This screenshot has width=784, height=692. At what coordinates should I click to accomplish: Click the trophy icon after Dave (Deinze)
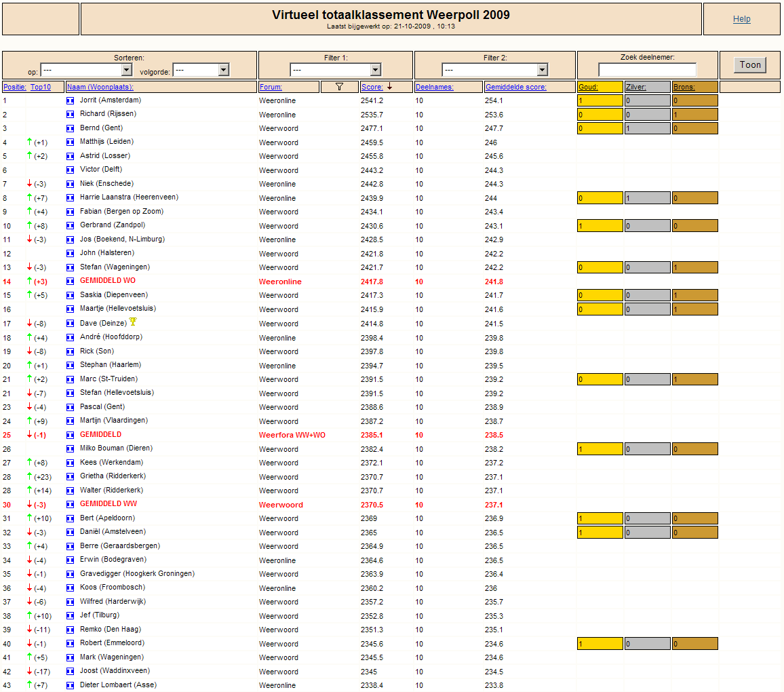(x=133, y=322)
